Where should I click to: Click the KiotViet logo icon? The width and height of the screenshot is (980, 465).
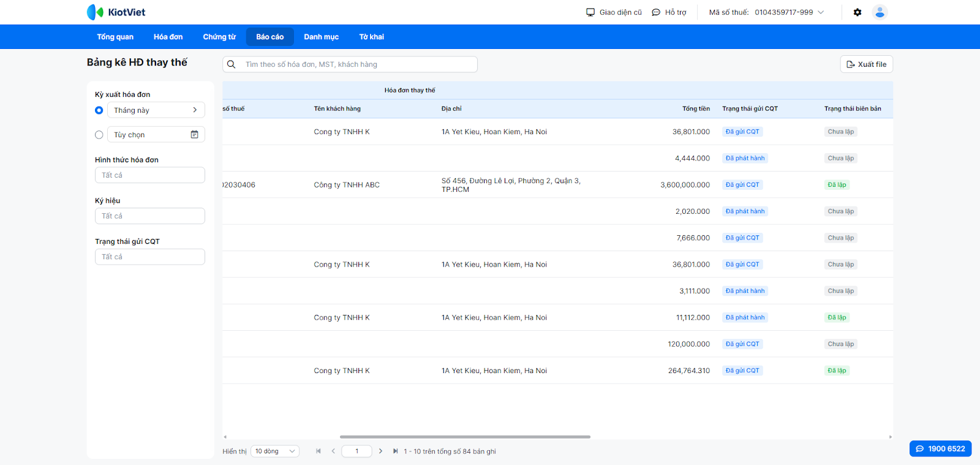click(95, 12)
